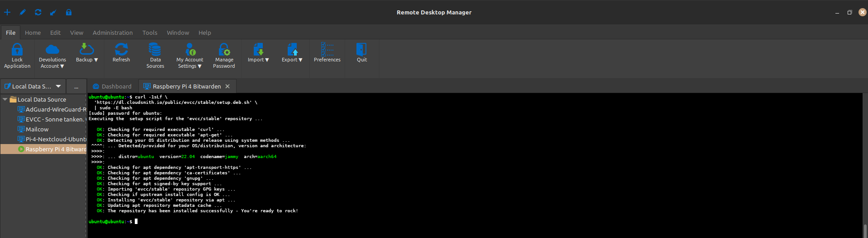The height and width of the screenshot is (238, 868).
Task: Switch to the Dashboard tab
Action: pos(112,86)
